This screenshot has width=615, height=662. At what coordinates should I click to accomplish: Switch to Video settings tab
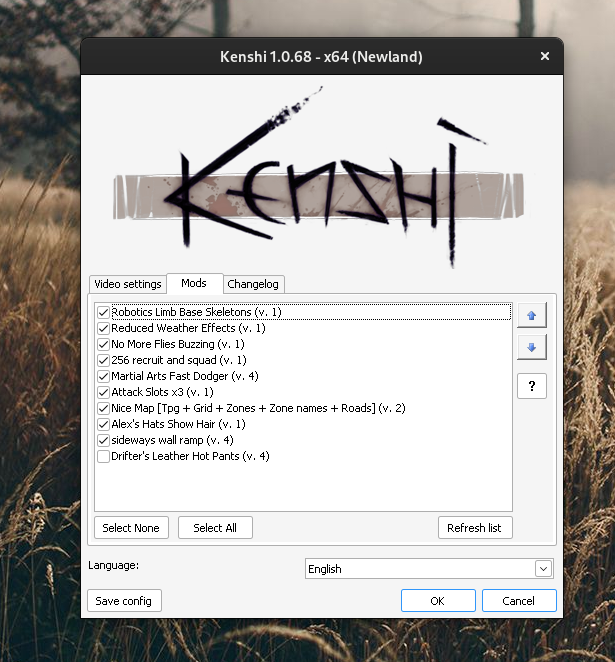click(x=127, y=284)
